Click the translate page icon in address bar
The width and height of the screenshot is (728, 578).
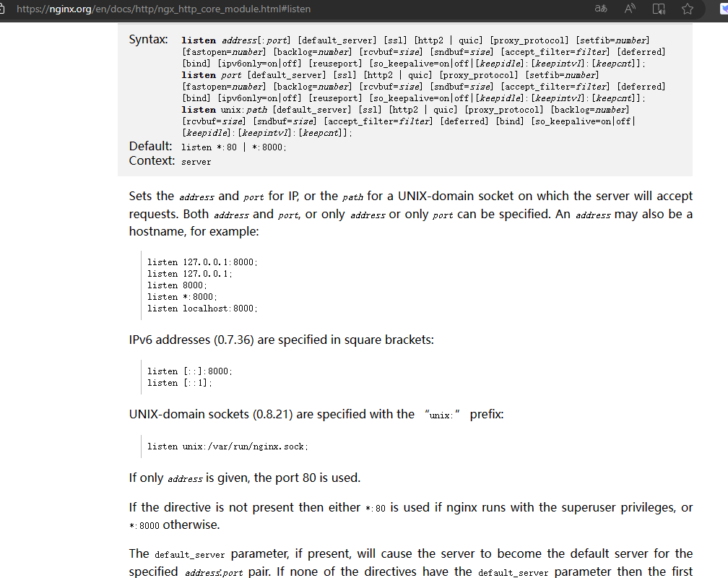pos(600,9)
